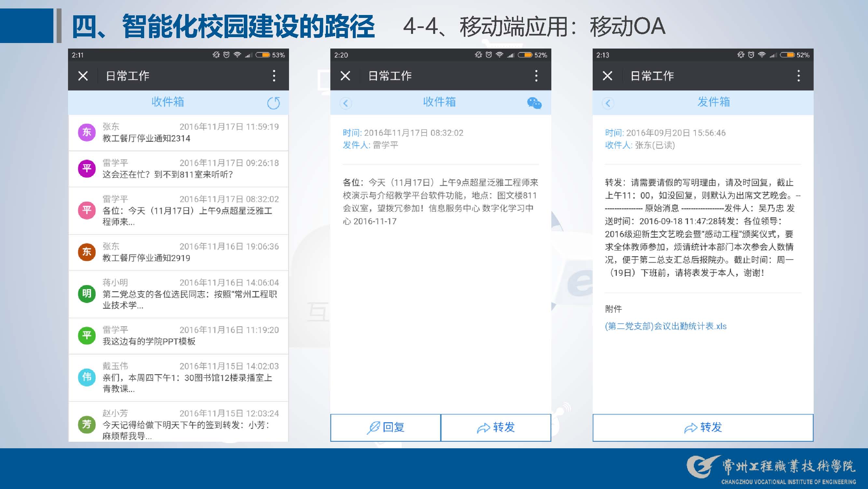Click 转发 button under the 发件箱 message
This screenshot has height=489, width=868.
(703, 427)
